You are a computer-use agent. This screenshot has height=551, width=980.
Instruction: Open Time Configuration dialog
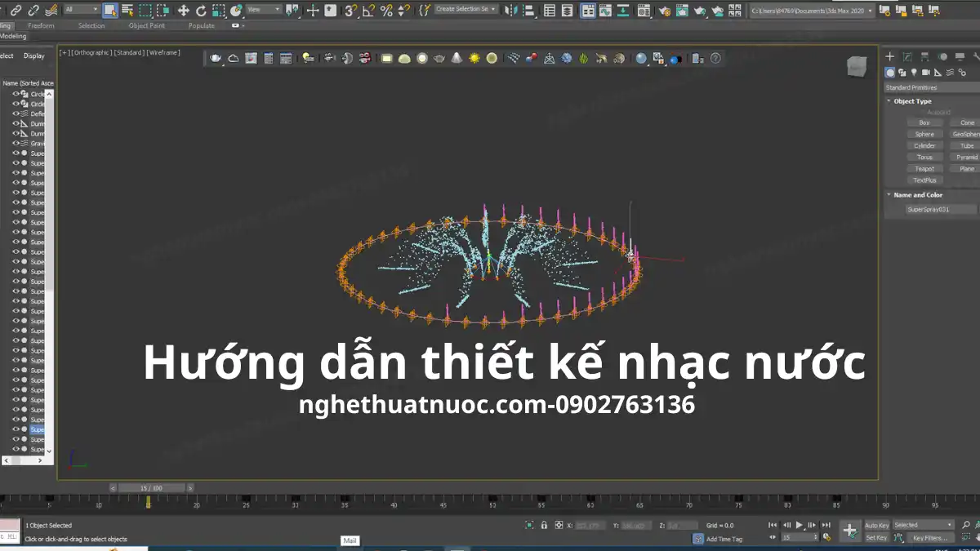pos(826,536)
